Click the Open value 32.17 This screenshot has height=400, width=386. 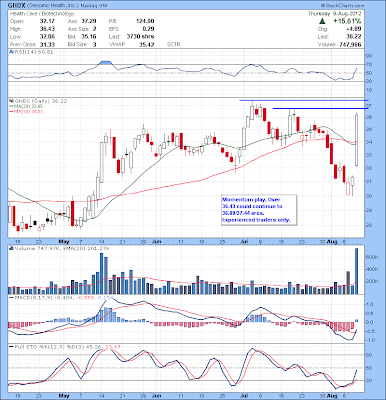pos(47,21)
